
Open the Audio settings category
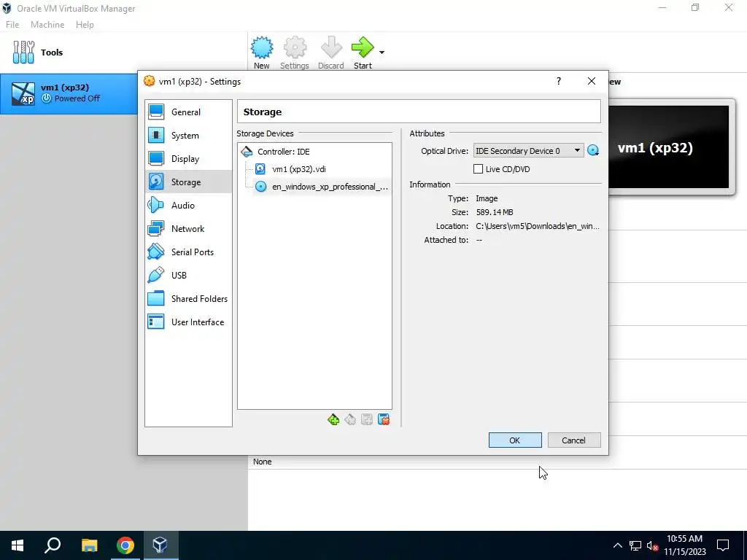coord(188,205)
